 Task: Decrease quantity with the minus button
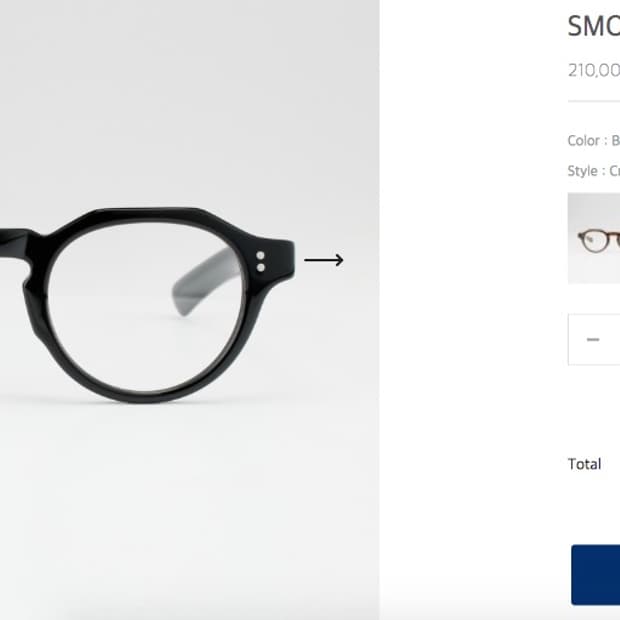(593, 339)
